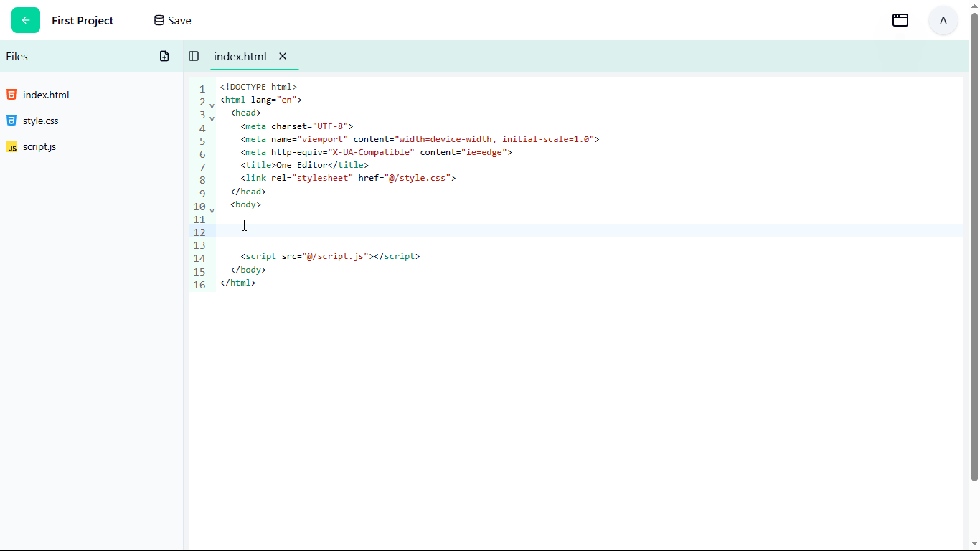Toggle the sidebar panel icon

pos(194,56)
